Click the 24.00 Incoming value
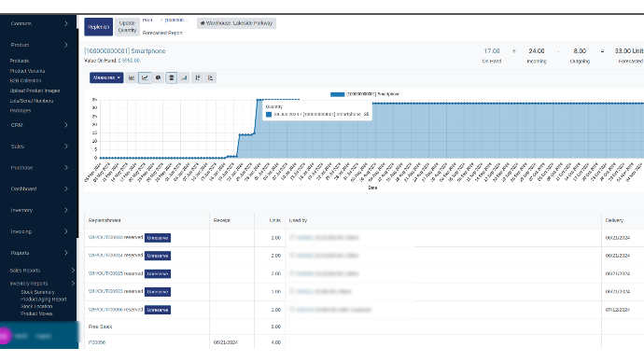Screen dimensions: 644x362 (537, 51)
